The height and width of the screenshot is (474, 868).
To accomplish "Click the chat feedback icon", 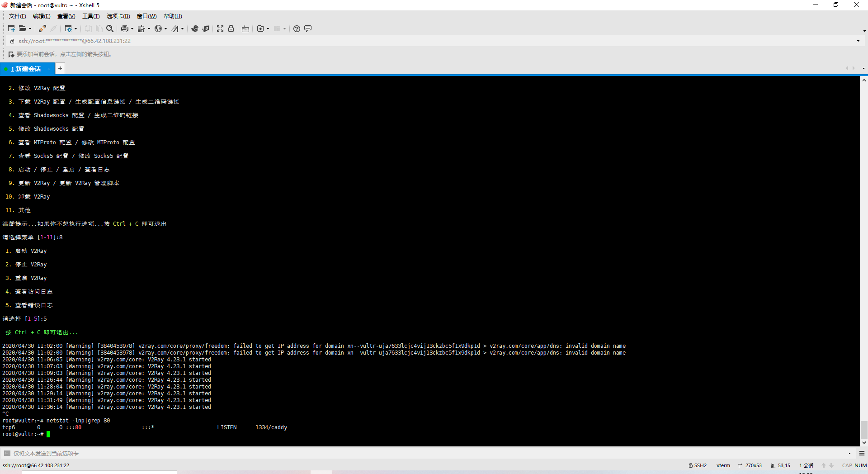I will pyautogui.click(x=308, y=28).
